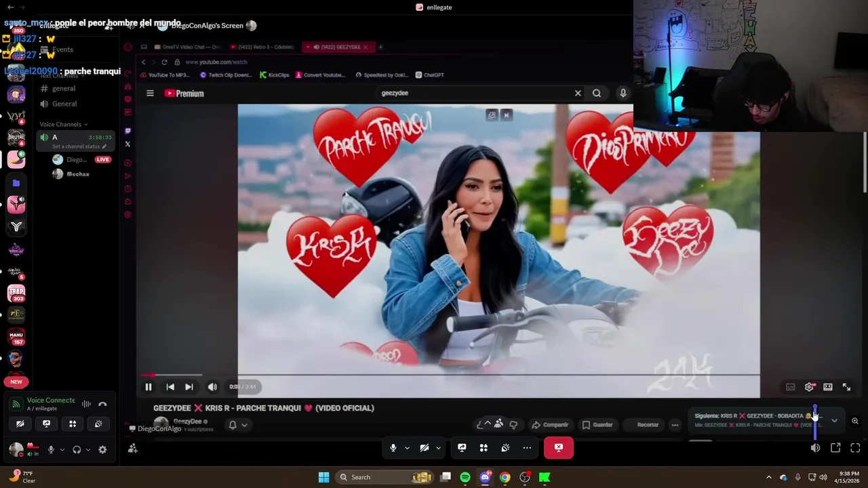Viewport: 868px width, 488px height.
Task: Open the ChatGPT bookmark
Action: (x=430, y=75)
